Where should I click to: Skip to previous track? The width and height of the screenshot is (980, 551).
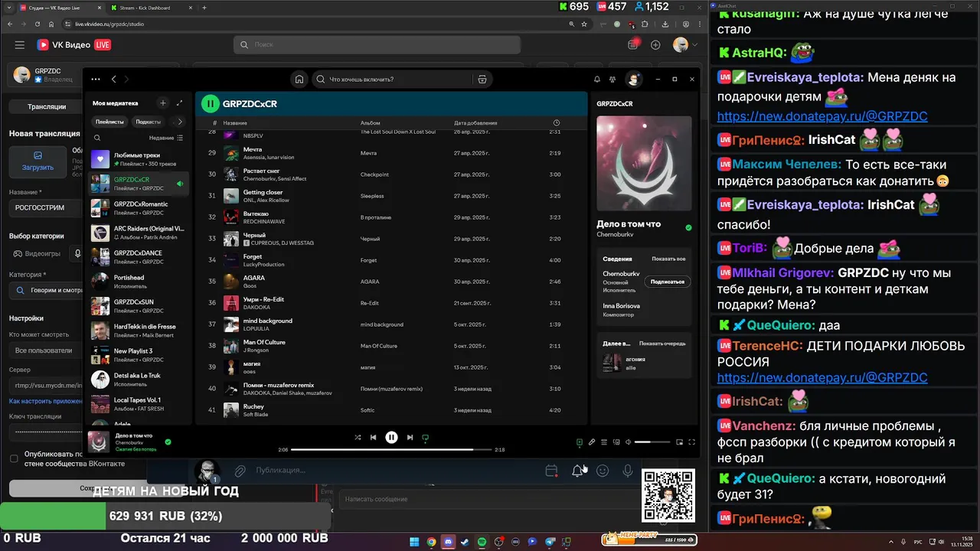tap(373, 438)
